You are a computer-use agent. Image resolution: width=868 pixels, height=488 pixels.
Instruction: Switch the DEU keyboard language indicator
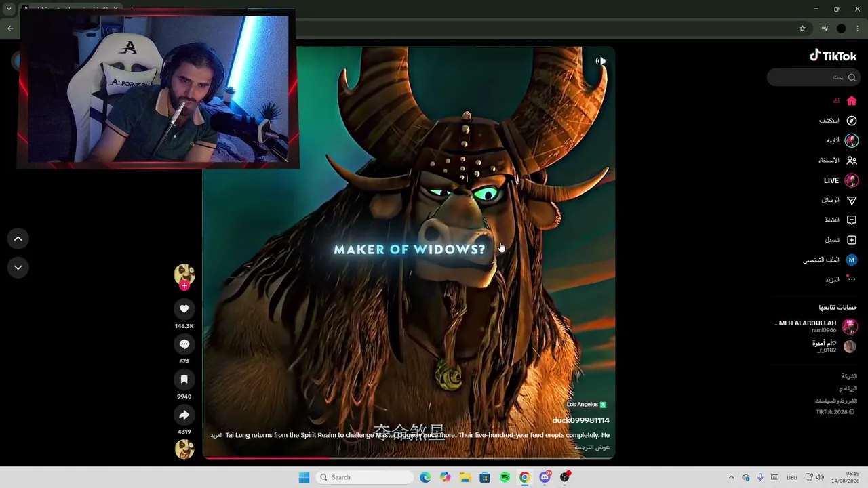pyautogui.click(x=791, y=477)
